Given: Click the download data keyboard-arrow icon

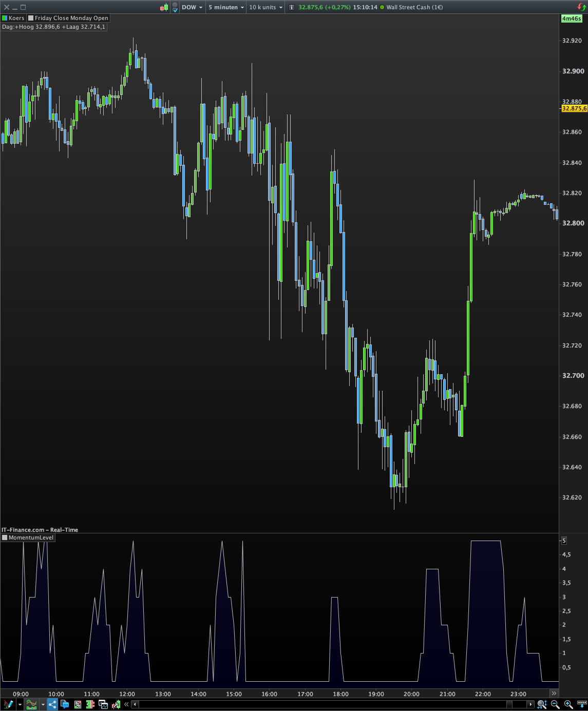Looking at the screenshot, I should 582,704.
